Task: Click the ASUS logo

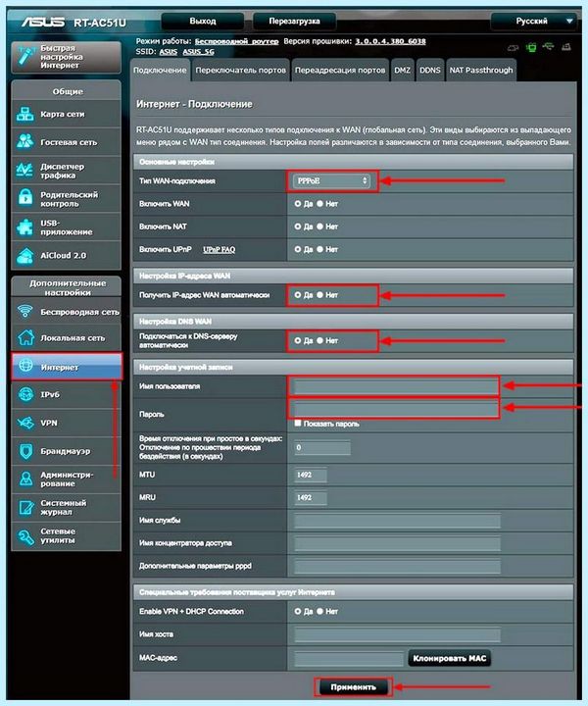Action: click(x=43, y=22)
